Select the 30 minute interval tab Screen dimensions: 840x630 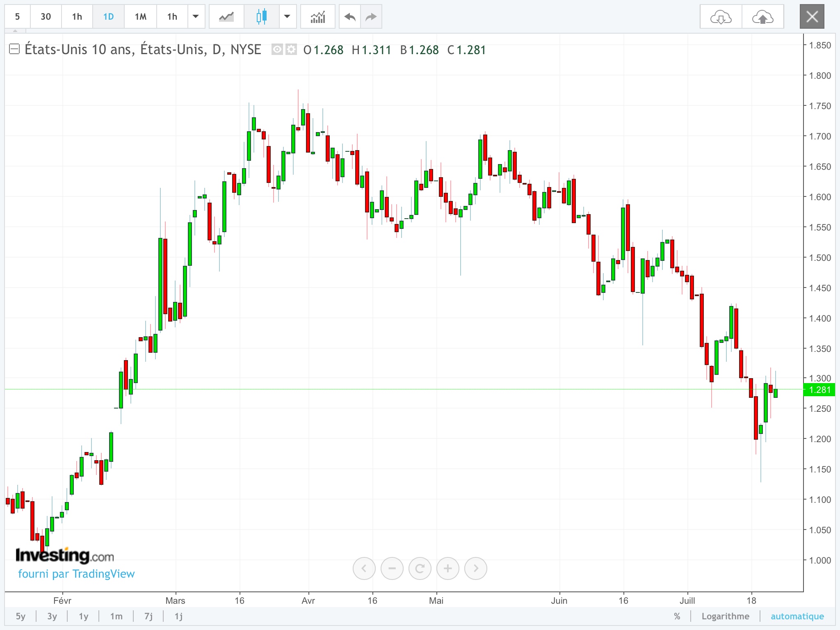click(x=46, y=17)
